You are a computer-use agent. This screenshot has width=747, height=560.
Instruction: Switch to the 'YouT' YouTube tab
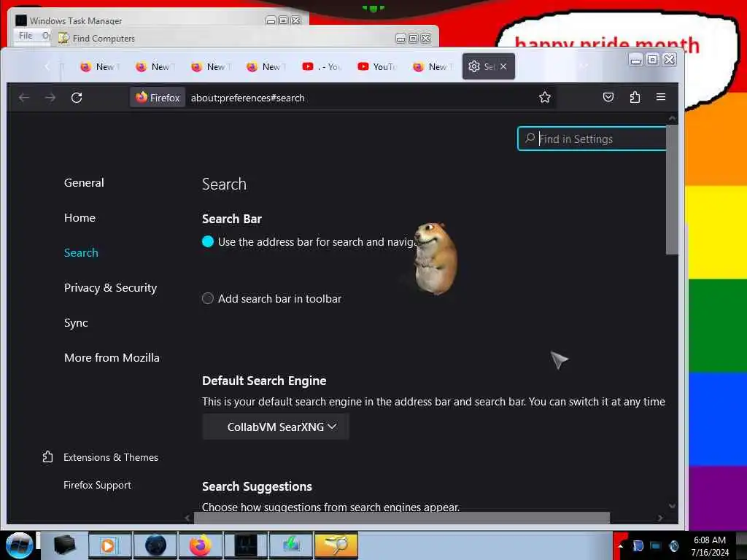[377, 66]
